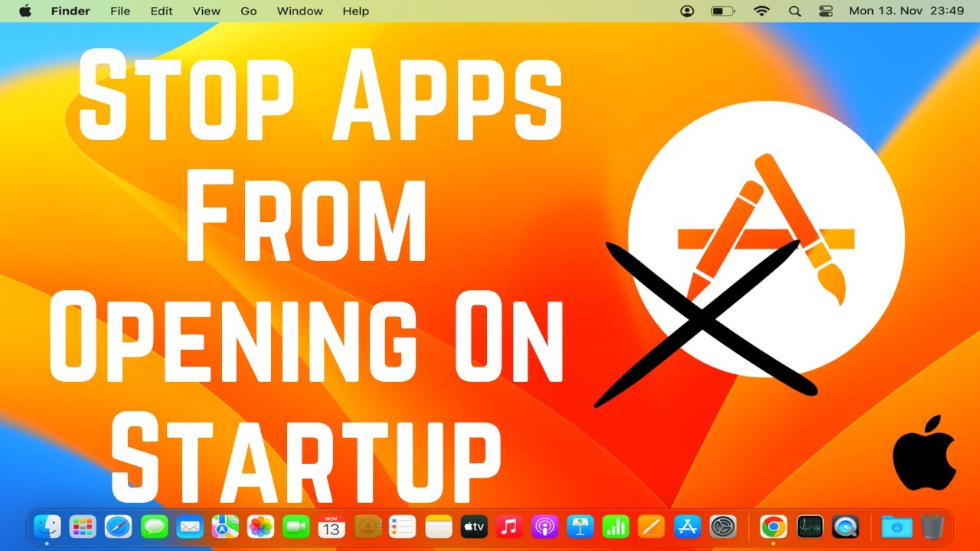The image size is (980, 551).
Task: Open Reminders from the Dock
Action: 403,527
